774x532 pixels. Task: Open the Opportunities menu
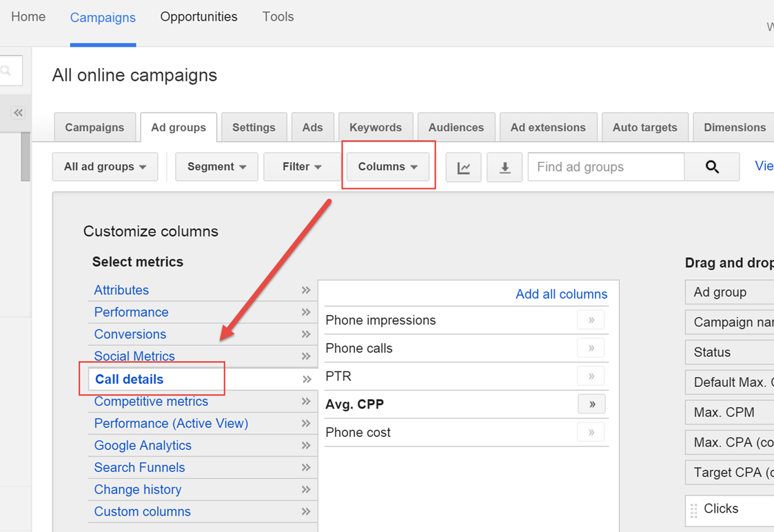point(199,17)
